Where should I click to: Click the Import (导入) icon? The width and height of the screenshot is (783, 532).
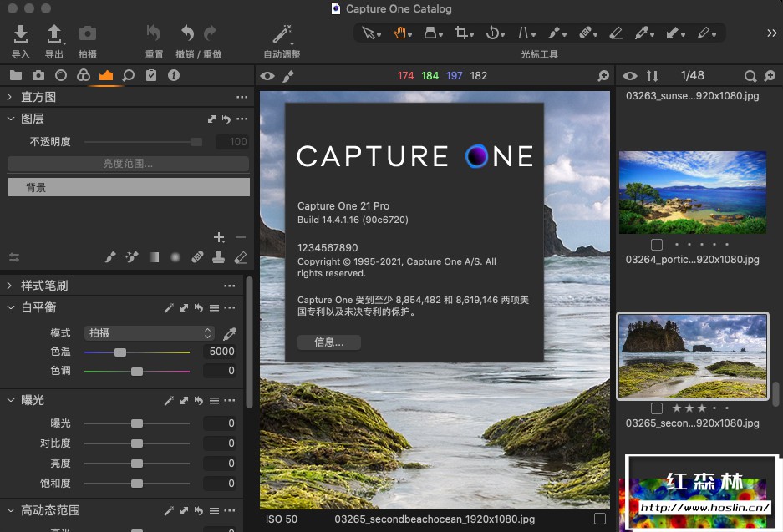21,34
